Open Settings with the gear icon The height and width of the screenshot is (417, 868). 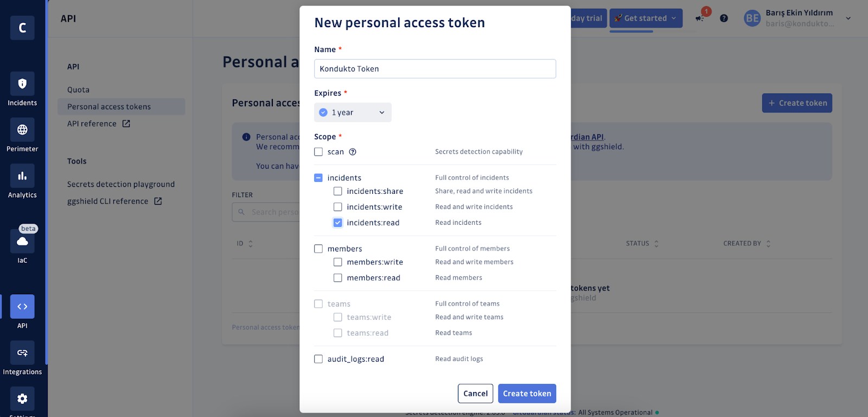pyautogui.click(x=22, y=399)
